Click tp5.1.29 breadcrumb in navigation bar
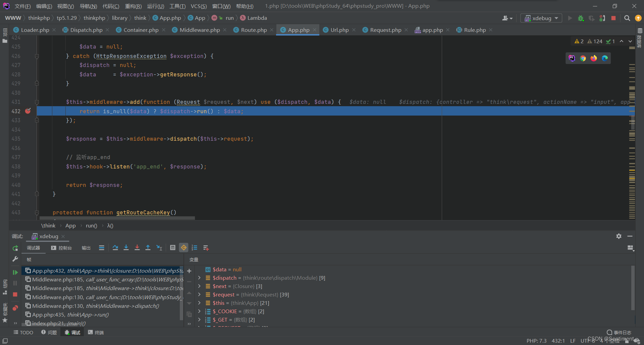Screen dimensions: 644x345 pyautogui.click(x=67, y=18)
